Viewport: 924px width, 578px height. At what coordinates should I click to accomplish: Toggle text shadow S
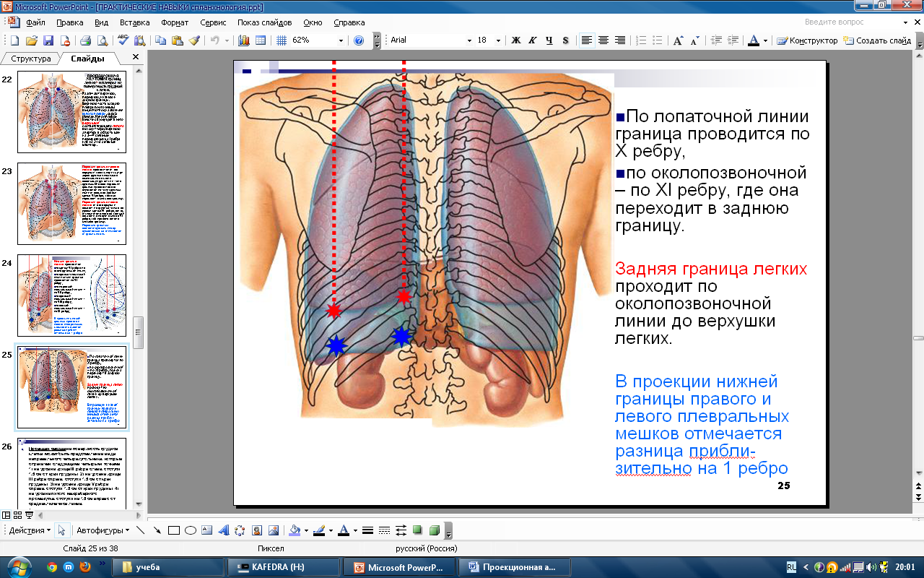tap(565, 40)
